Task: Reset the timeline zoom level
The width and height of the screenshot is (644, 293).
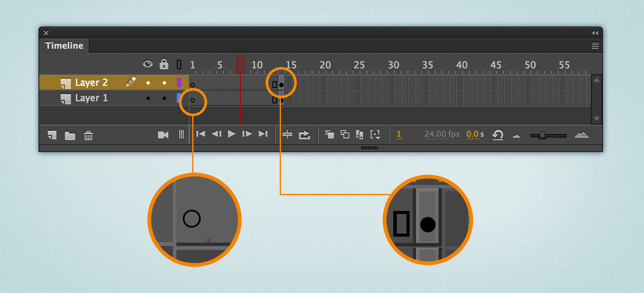Action: 498,134
